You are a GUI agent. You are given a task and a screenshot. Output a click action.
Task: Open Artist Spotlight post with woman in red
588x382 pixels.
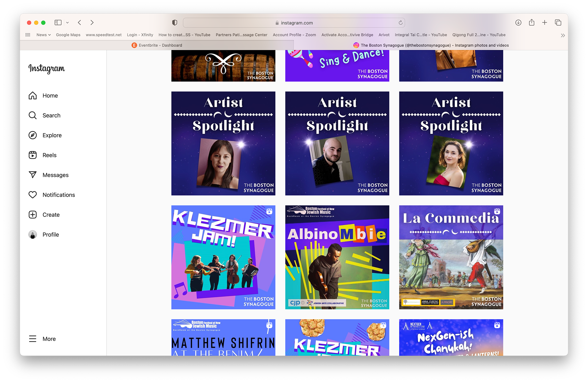pyautogui.click(x=451, y=143)
